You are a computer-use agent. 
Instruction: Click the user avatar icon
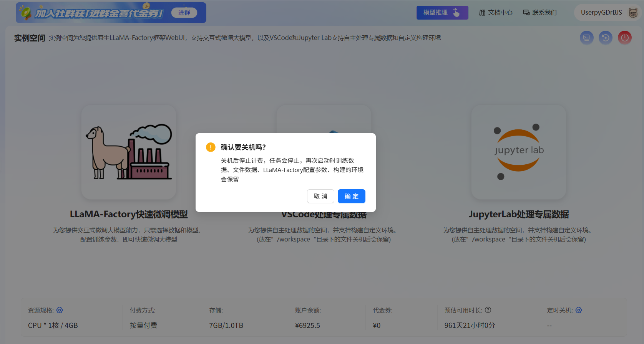[633, 13]
